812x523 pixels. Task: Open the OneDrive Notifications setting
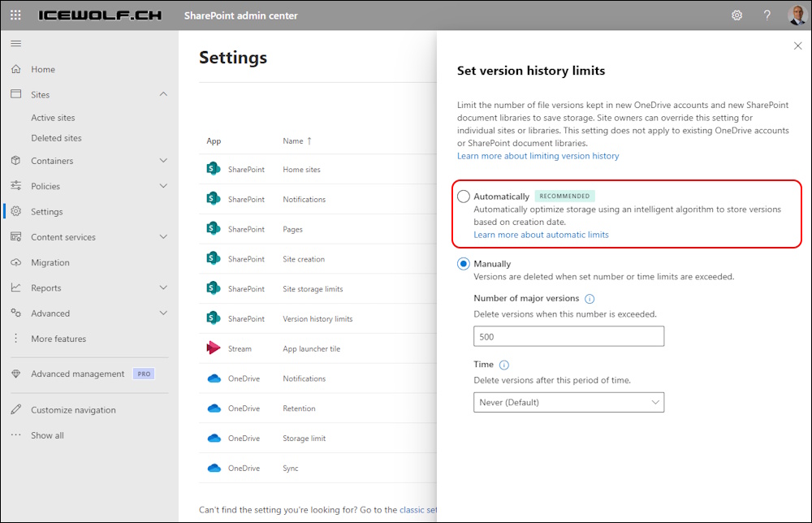point(304,378)
